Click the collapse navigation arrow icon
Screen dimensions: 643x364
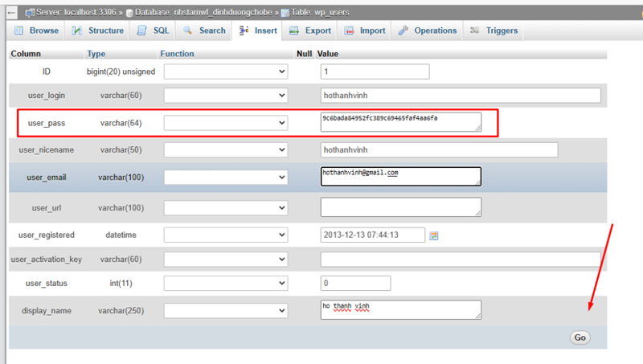pos(11,13)
